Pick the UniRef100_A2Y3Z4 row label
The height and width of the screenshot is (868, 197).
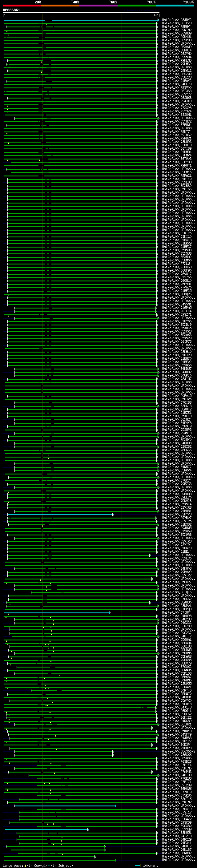[x=177, y=111]
